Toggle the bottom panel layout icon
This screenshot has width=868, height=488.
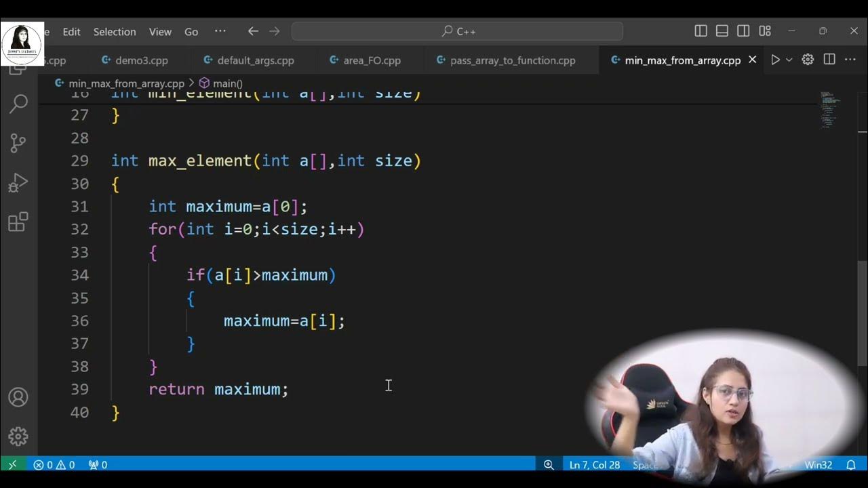click(x=722, y=31)
